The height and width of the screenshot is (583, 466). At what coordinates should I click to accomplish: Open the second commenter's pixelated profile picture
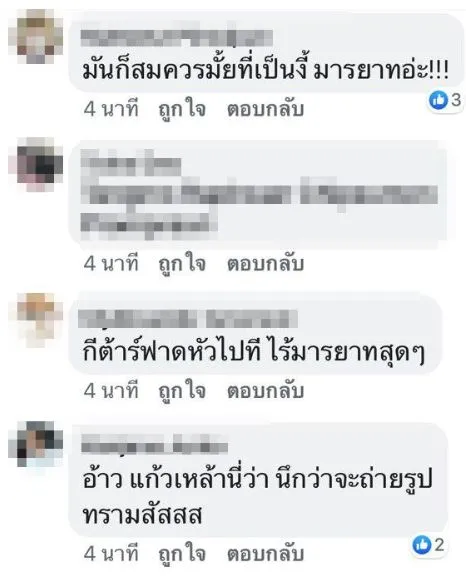coord(36,165)
